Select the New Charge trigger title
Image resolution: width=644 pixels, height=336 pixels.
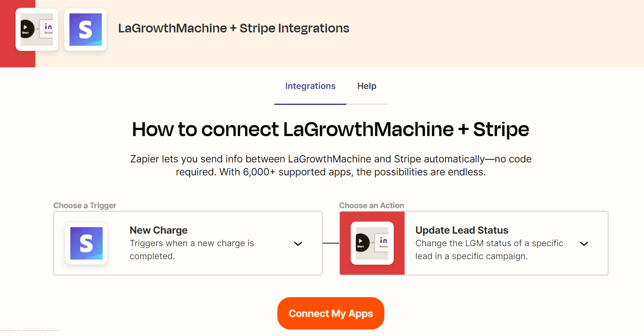click(x=159, y=230)
